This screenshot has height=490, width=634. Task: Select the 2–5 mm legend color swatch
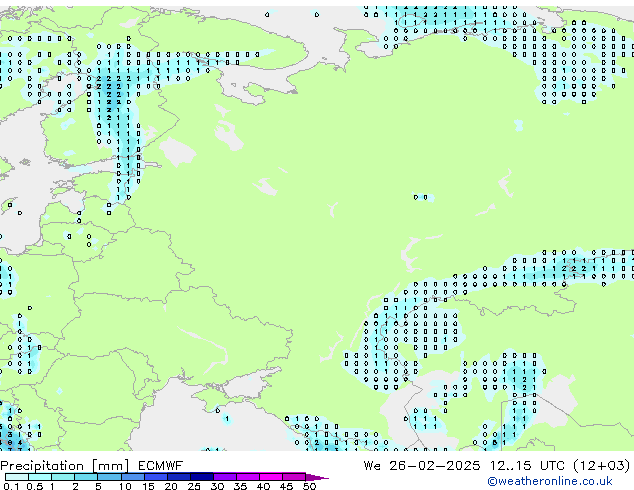(x=86, y=477)
